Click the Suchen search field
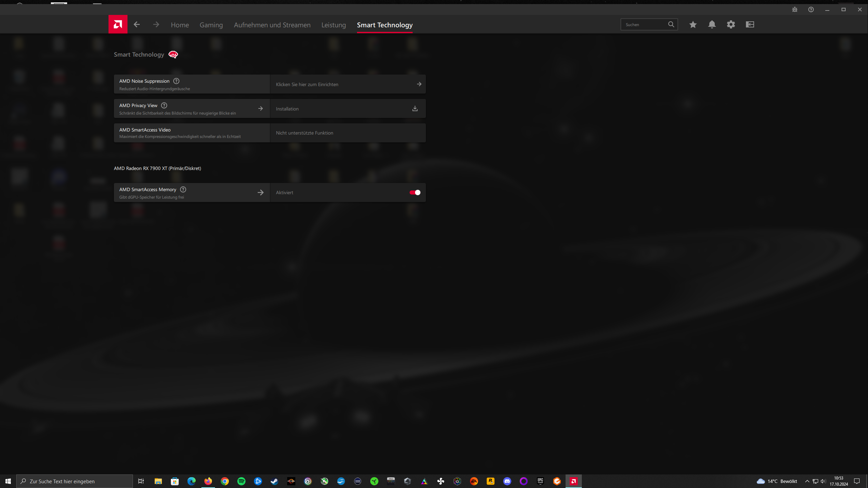 [x=644, y=24]
